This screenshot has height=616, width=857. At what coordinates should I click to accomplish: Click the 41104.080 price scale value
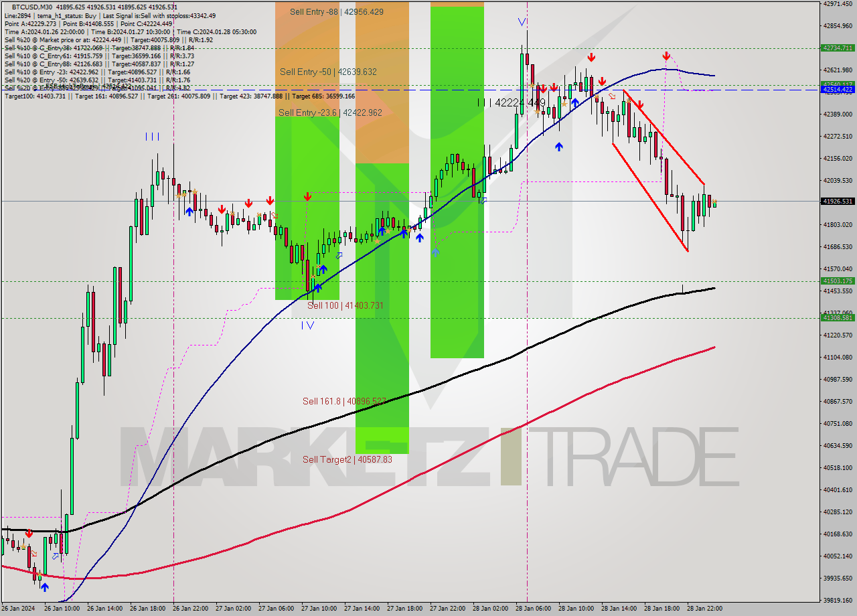838,358
